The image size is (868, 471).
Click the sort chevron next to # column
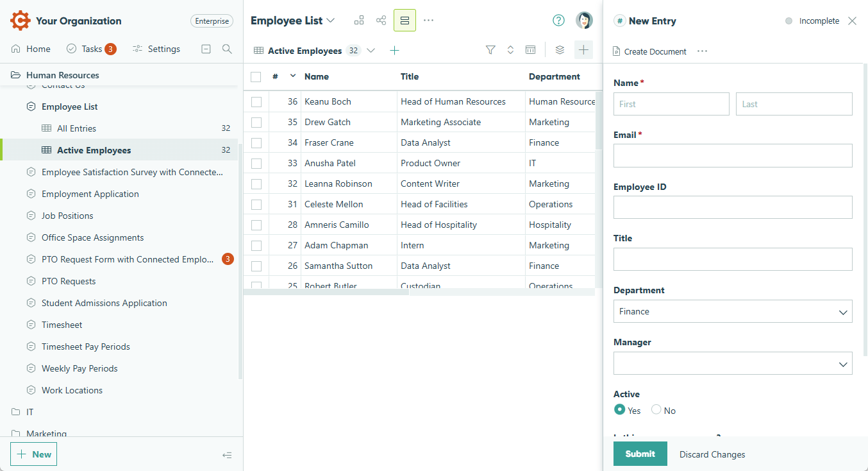click(293, 76)
